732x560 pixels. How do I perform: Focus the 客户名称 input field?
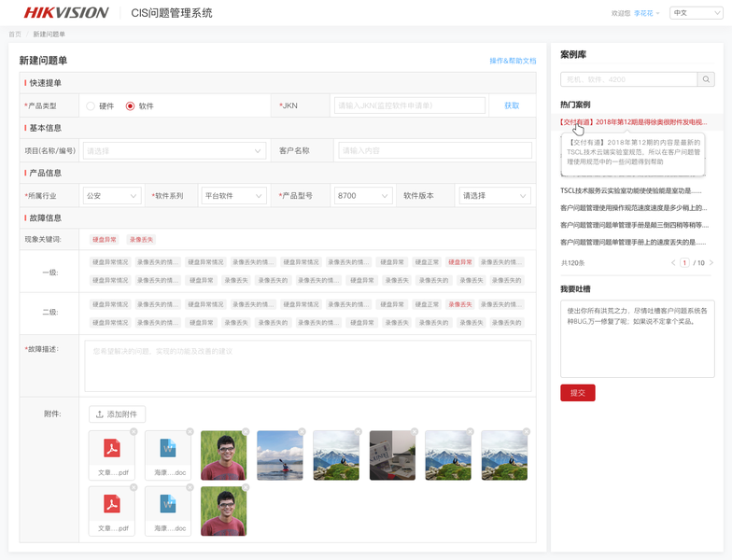tap(435, 151)
